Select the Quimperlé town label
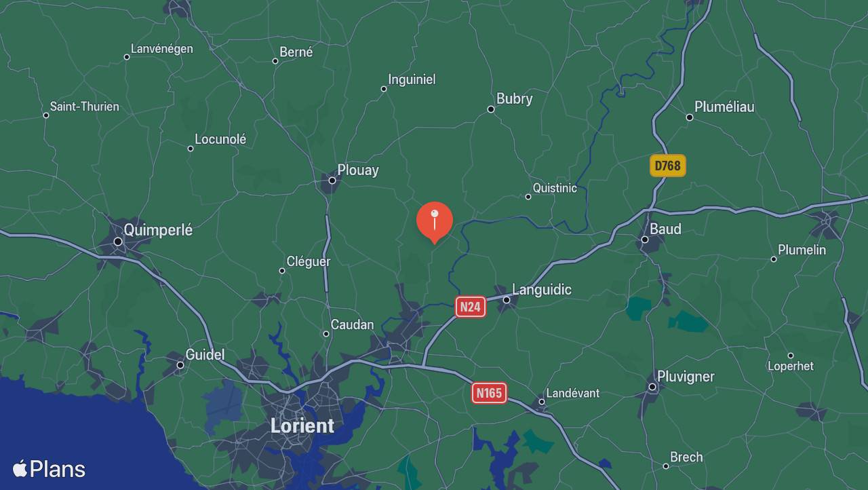Image resolution: width=868 pixels, height=490 pixels. (x=158, y=230)
